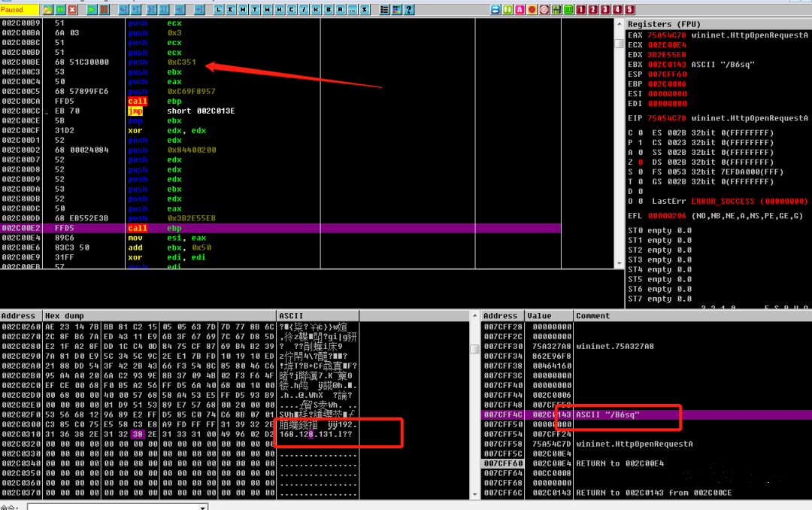Select EBX register value 002C0143
The width and height of the screenshot is (812, 510).
pyautogui.click(x=666, y=64)
